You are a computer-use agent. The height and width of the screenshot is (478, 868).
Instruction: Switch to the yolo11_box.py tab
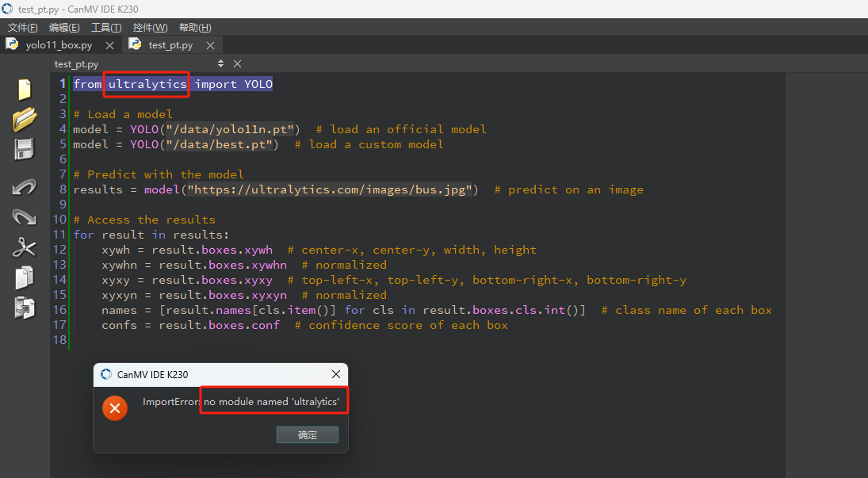(x=59, y=45)
